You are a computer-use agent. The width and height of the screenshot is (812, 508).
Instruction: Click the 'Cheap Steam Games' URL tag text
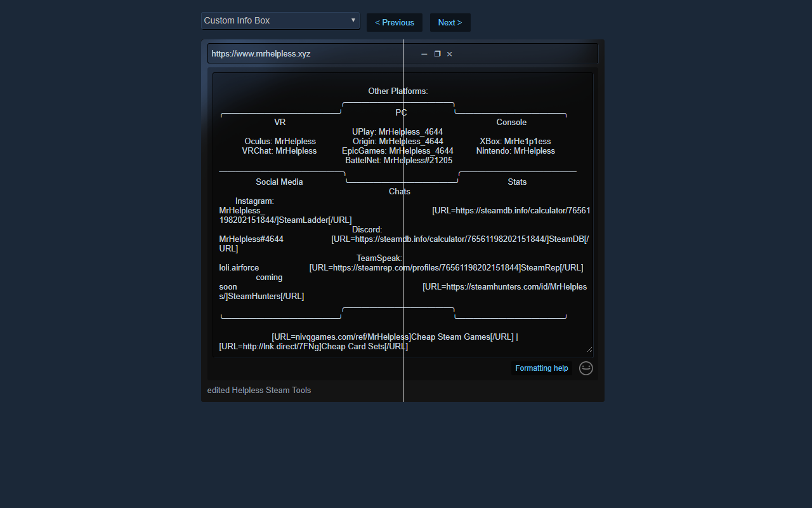(x=393, y=337)
